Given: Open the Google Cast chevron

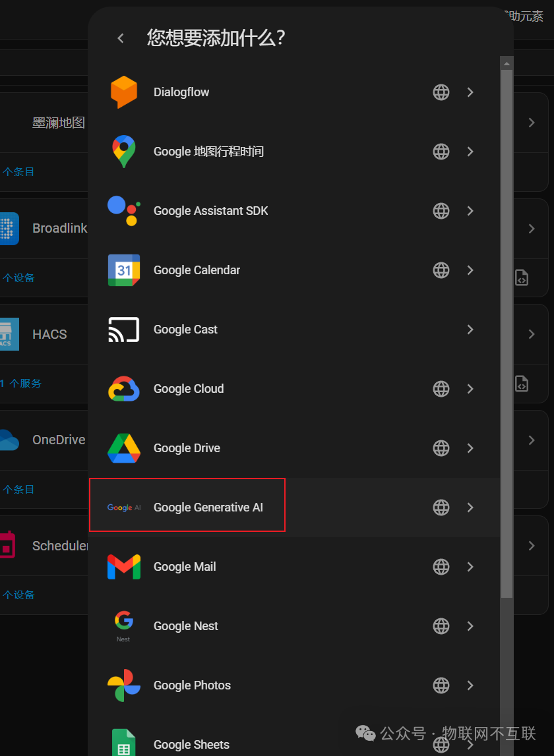Looking at the screenshot, I should point(470,330).
